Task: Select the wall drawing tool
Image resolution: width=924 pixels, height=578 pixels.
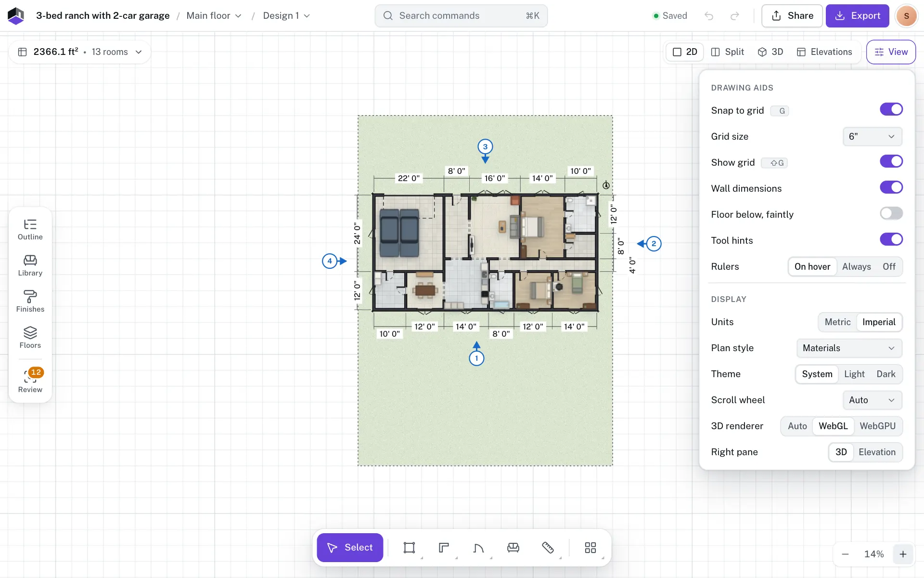Action: [444, 548]
